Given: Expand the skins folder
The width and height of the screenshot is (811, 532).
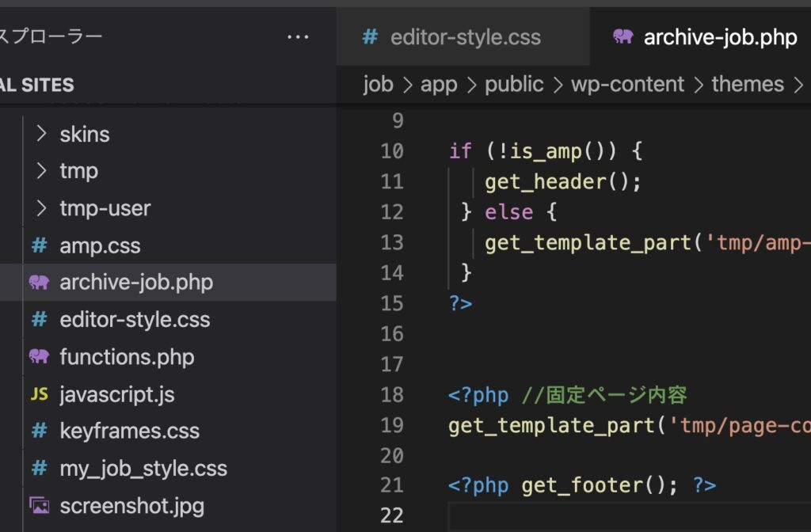Looking at the screenshot, I should [43, 134].
